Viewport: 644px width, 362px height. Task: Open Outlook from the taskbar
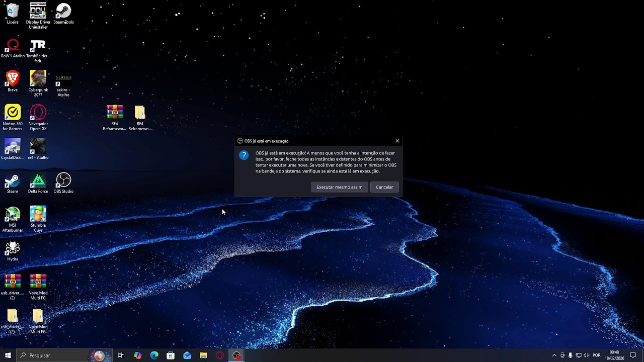[187, 355]
